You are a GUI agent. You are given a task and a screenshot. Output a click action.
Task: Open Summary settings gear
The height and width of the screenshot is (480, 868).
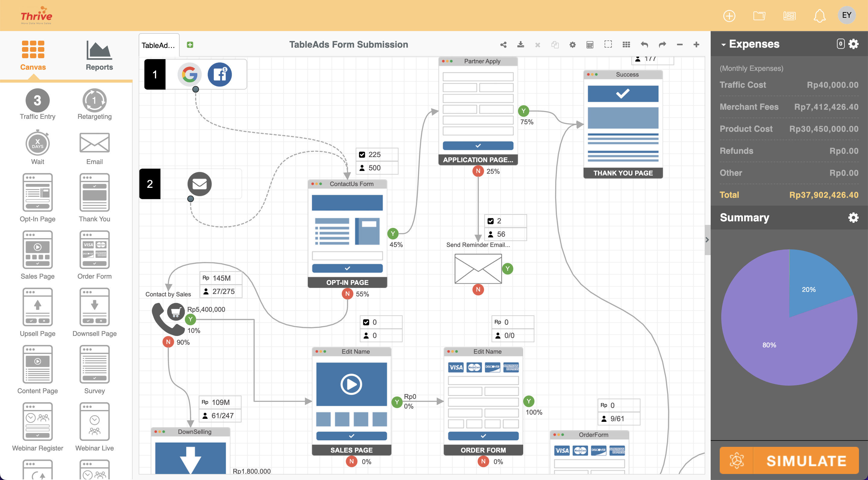click(853, 217)
